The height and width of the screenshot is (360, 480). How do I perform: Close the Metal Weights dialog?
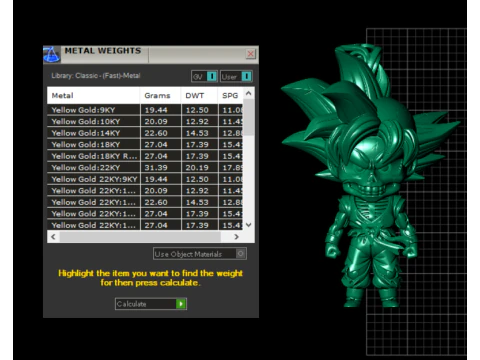pos(250,54)
